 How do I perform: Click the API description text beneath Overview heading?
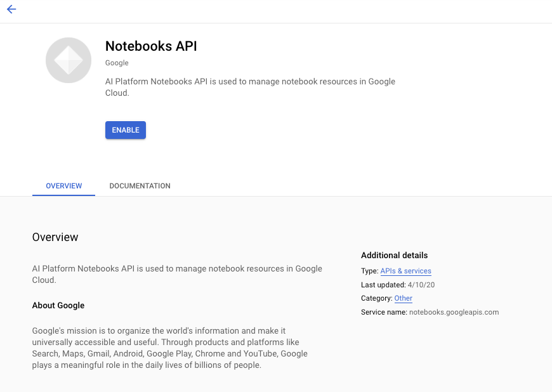177,274
